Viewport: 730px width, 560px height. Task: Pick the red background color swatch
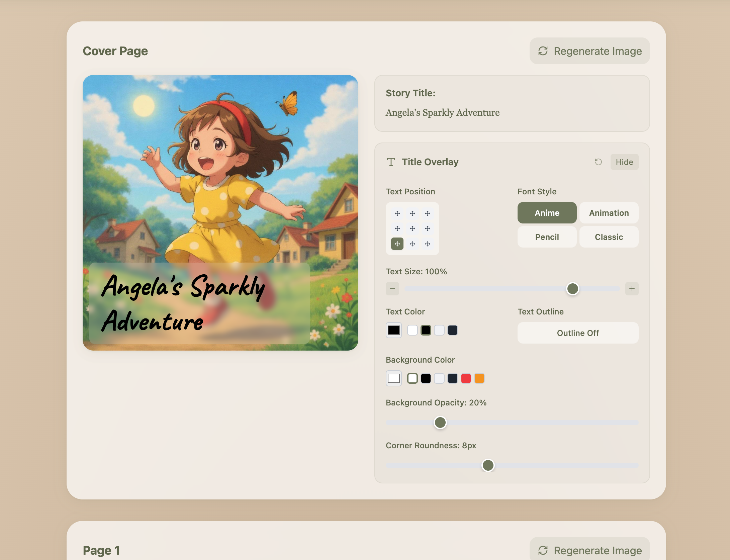(x=466, y=378)
